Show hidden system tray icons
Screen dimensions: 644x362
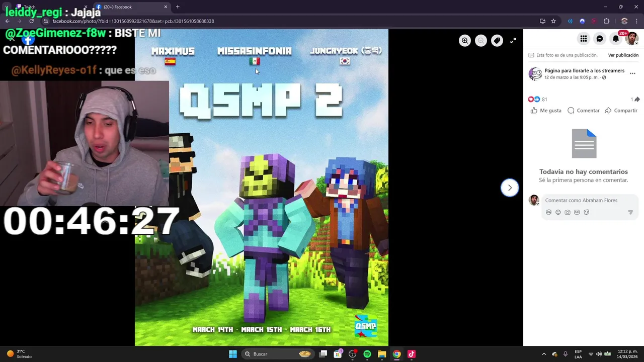pos(544,354)
